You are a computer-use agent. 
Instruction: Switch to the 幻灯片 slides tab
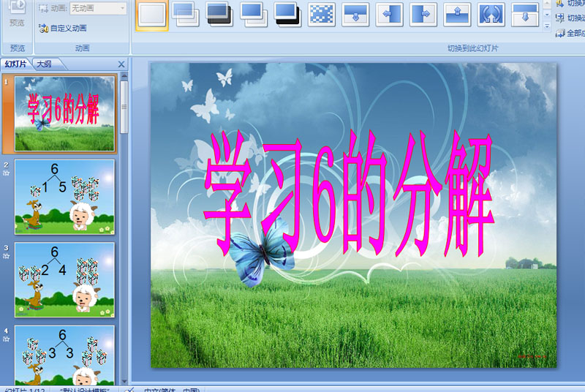pyautogui.click(x=15, y=64)
